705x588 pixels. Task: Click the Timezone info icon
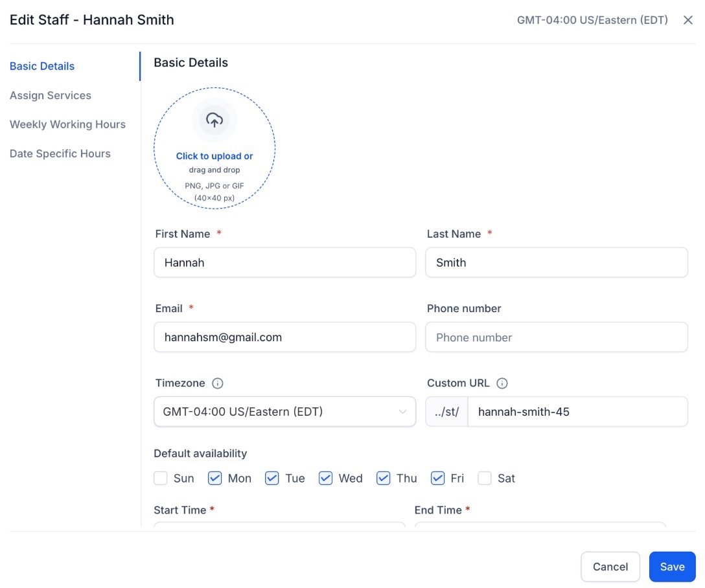(x=218, y=383)
